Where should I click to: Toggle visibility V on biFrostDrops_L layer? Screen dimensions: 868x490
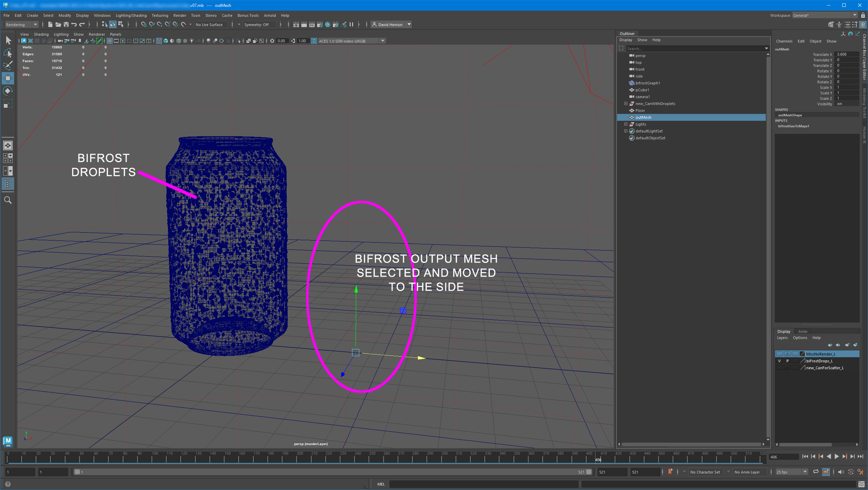(780, 361)
